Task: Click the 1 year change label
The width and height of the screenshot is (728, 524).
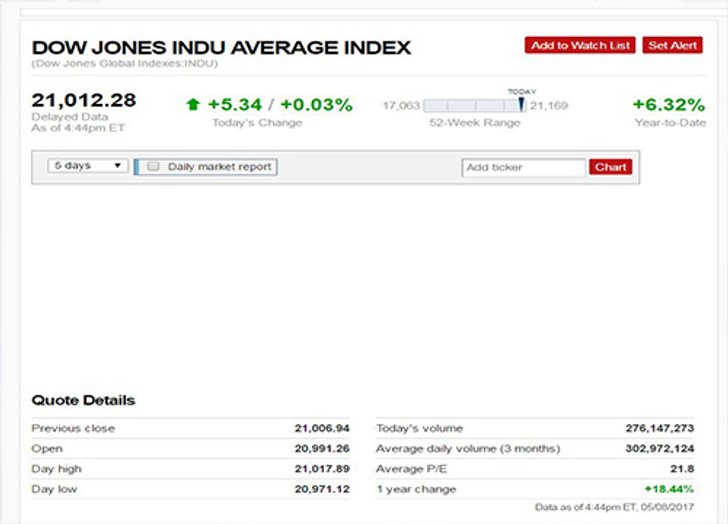Action: 416,489
